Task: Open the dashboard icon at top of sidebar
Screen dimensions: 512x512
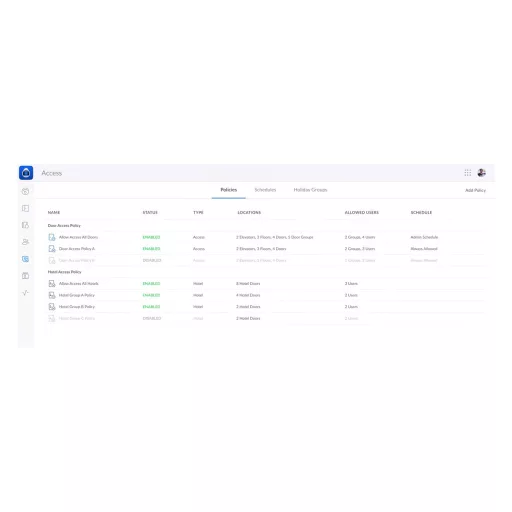Action: tap(25, 191)
